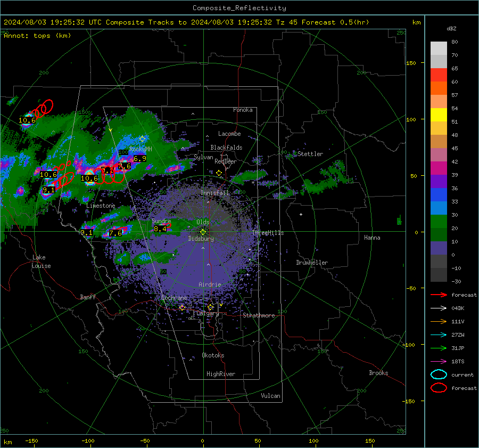Click the Blackfalds city label
This screenshot has height=448, width=479.
tap(226, 148)
